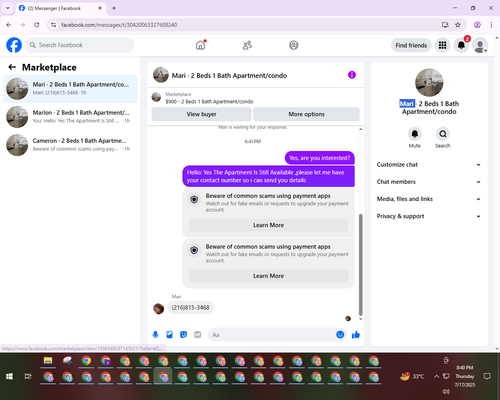
Task: Select the Messenger | Facebook tab
Action: point(60,8)
